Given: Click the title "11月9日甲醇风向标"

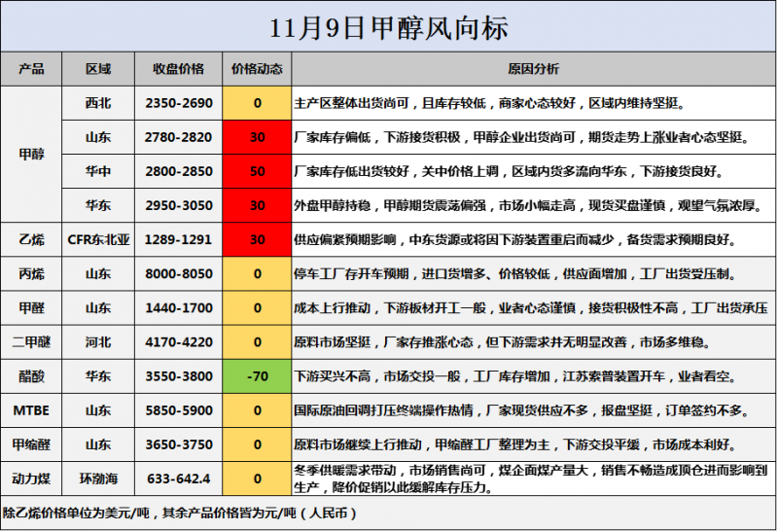Looking at the screenshot, I should (389, 27).
